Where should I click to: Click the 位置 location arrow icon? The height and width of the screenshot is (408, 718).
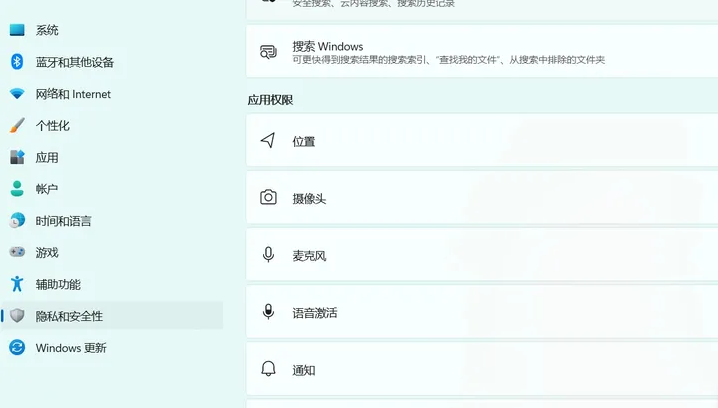point(268,141)
